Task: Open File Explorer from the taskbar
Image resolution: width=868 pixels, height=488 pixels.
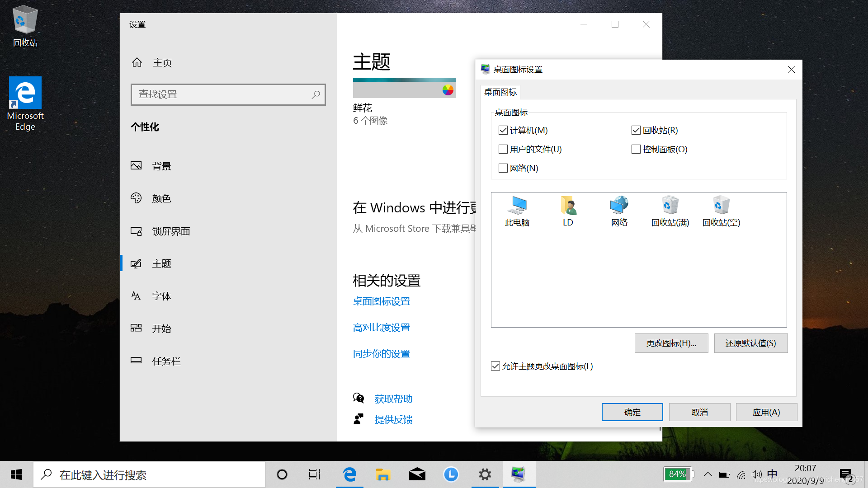Action: tap(383, 474)
